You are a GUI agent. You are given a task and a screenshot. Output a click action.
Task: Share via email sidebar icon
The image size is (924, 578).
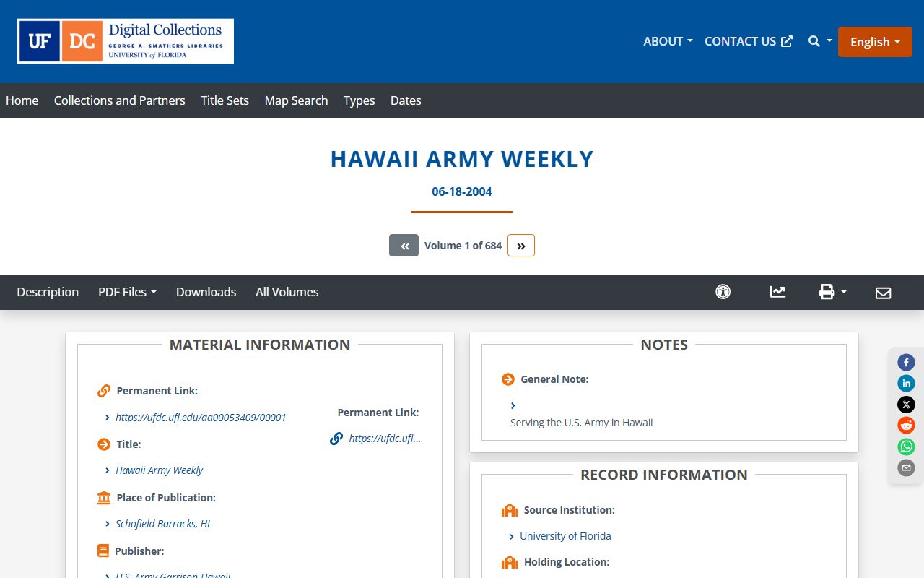coord(906,467)
